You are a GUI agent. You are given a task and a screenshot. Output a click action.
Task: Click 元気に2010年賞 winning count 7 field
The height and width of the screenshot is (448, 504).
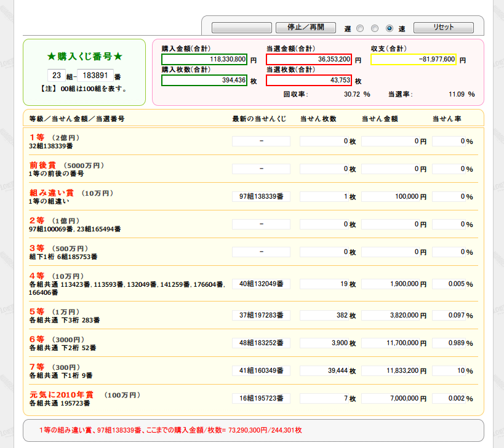(x=324, y=399)
